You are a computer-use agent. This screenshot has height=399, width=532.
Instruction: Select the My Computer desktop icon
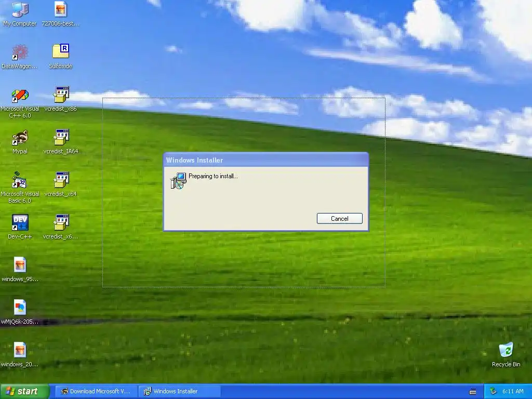tap(20, 14)
